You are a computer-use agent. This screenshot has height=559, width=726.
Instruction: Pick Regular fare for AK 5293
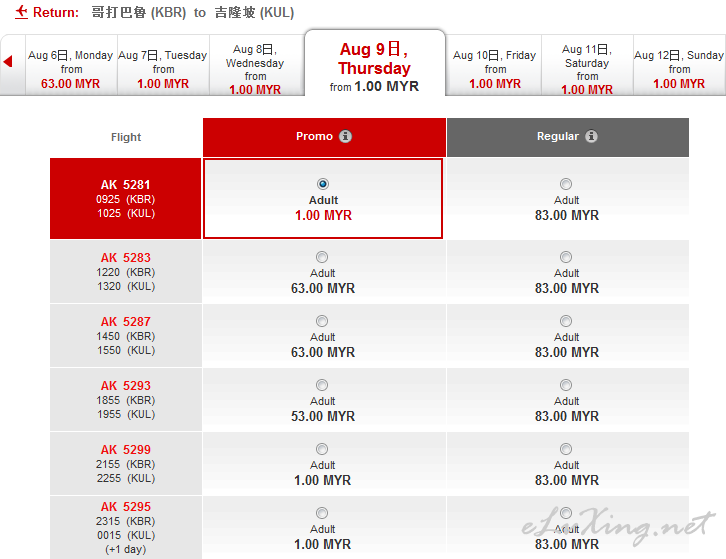coord(566,385)
